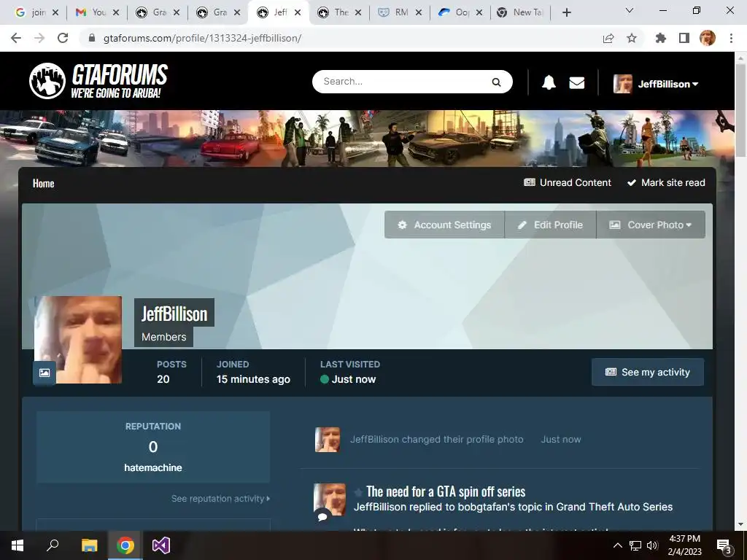Switch to the 'Oop' tab
This screenshot has width=747, height=560.
coord(461,12)
